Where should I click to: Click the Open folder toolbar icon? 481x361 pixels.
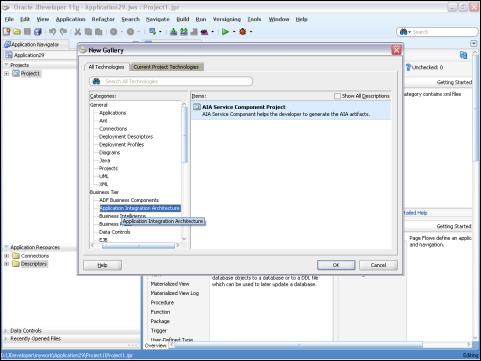(x=17, y=32)
